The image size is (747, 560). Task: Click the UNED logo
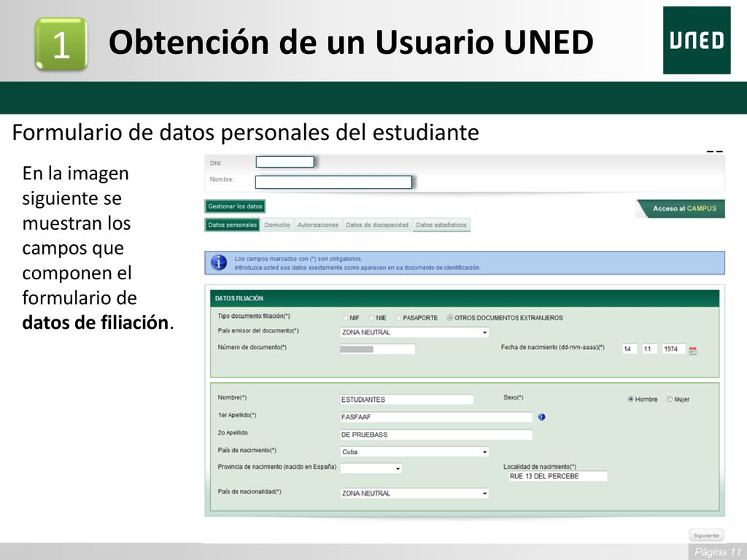point(697,41)
